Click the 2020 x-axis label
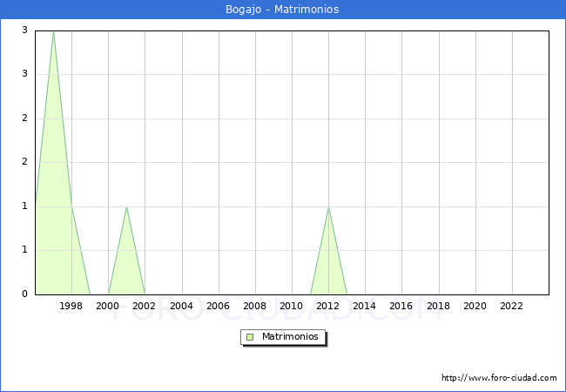Screen dimensions: 566x392 (475, 306)
